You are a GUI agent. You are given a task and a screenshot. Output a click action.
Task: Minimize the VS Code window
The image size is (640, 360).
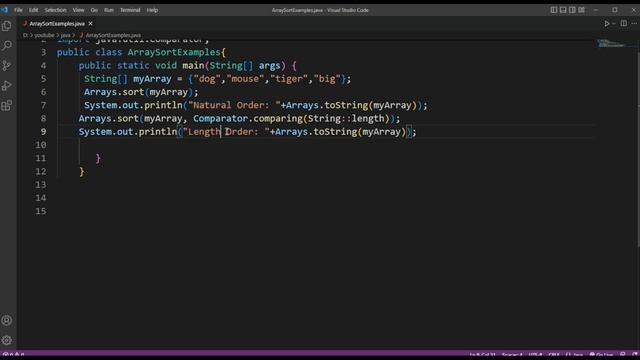coord(596,10)
